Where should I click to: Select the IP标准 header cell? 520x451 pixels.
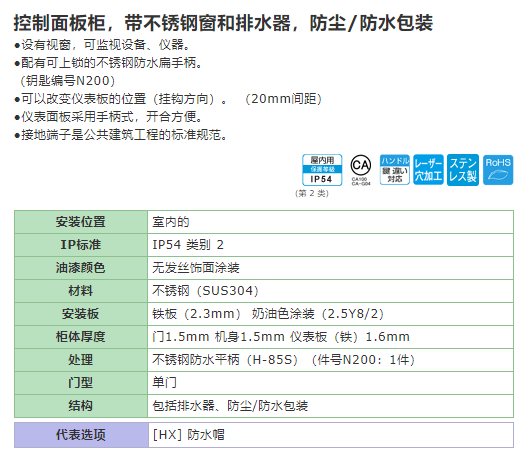point(81,245)
